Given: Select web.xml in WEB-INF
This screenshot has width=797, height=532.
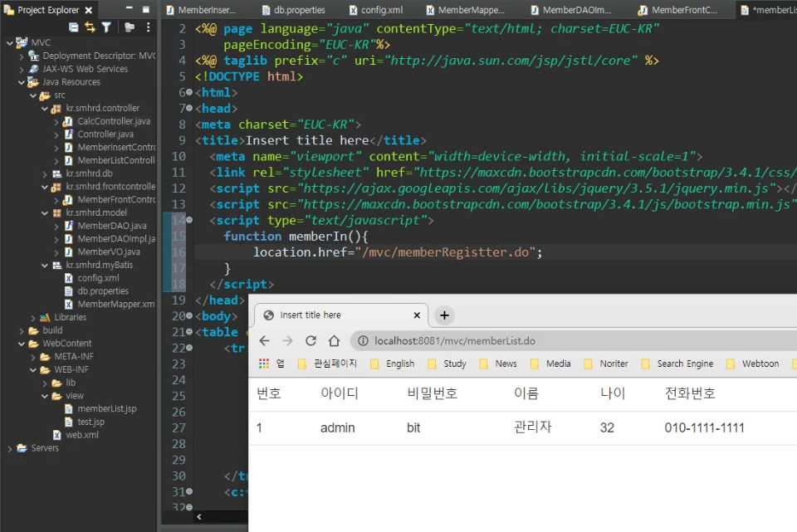Looking at the screenshot, I should point(82,435).
